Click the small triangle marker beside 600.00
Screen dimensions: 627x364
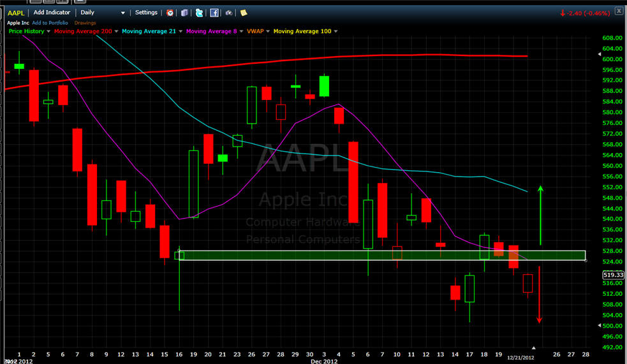tap(600, 54)
